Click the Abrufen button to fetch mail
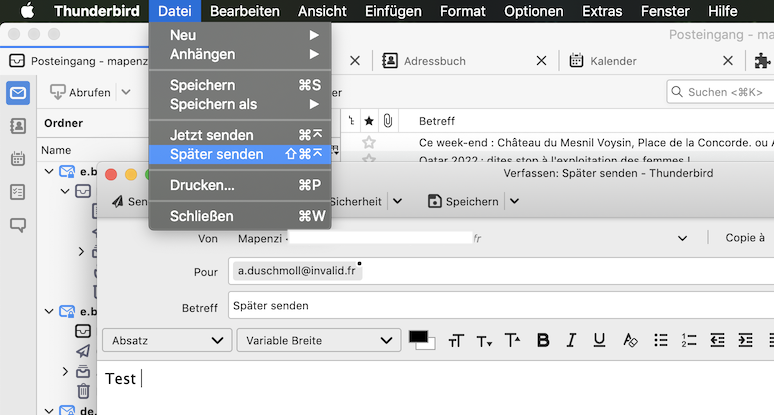The height and width of the screenshot is (415, 774). [81, 92]
